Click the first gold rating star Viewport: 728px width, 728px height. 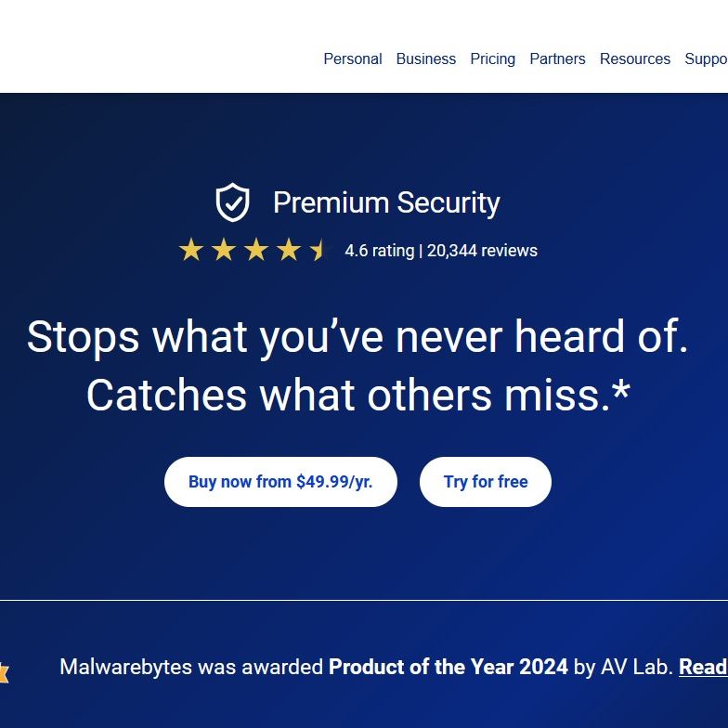(x=191, y=250)
